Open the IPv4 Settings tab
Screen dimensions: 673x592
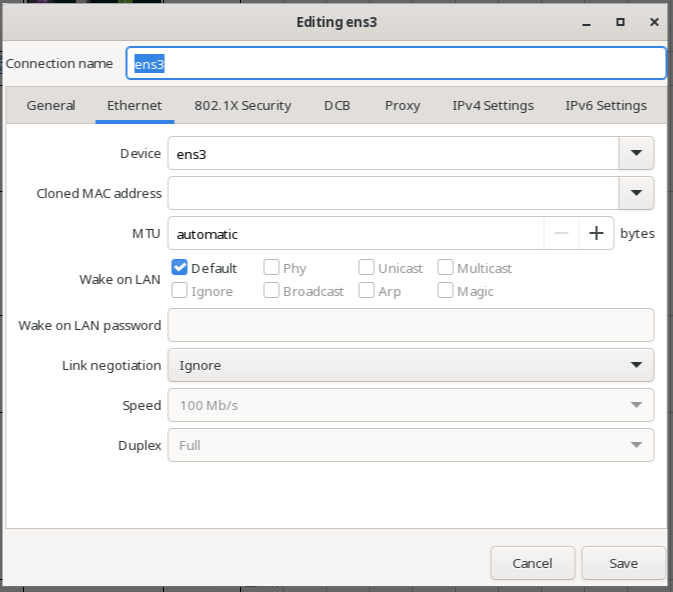pos(492,105)
